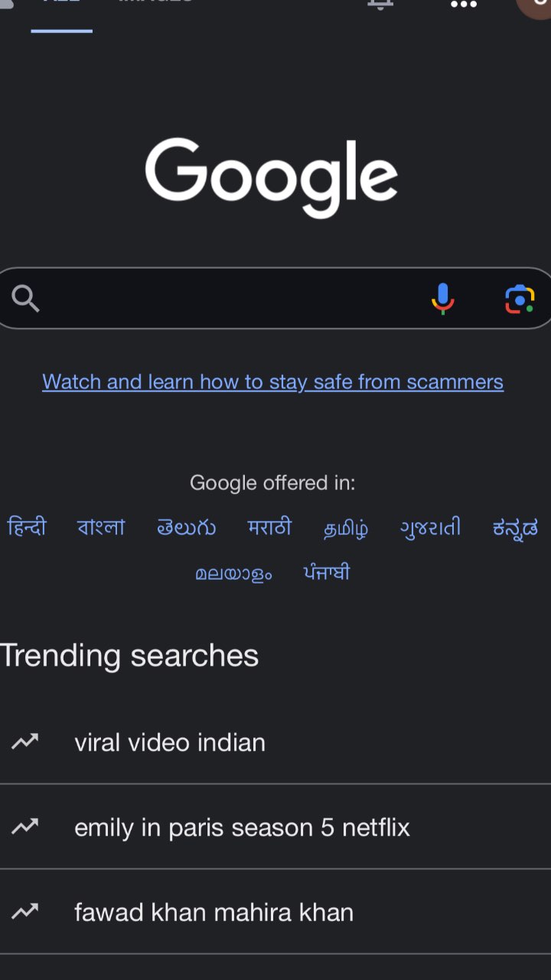Switch Google language to Telugu
The height and width of the screenshot is (980, 551).
(x=186, y=528)
